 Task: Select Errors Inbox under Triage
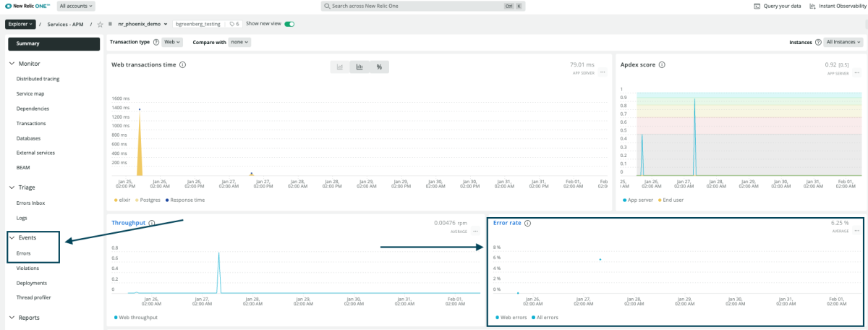(30, 203)
